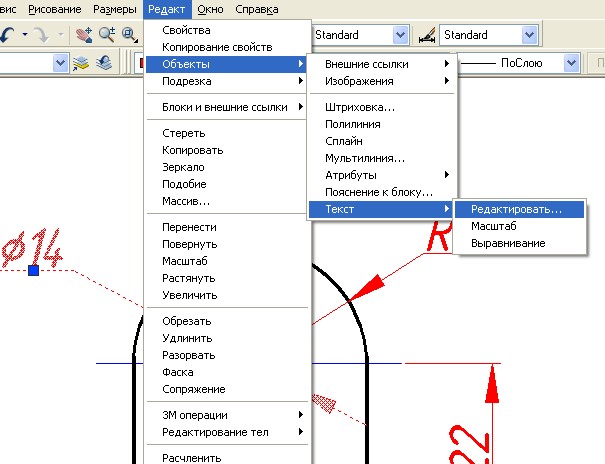Open the Размеры menu

click(x=115, y=9)
